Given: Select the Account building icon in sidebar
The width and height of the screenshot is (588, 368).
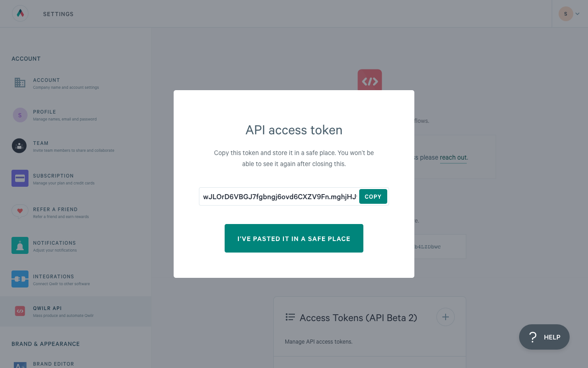Looking at the screenshot, I should click(20, 83).
